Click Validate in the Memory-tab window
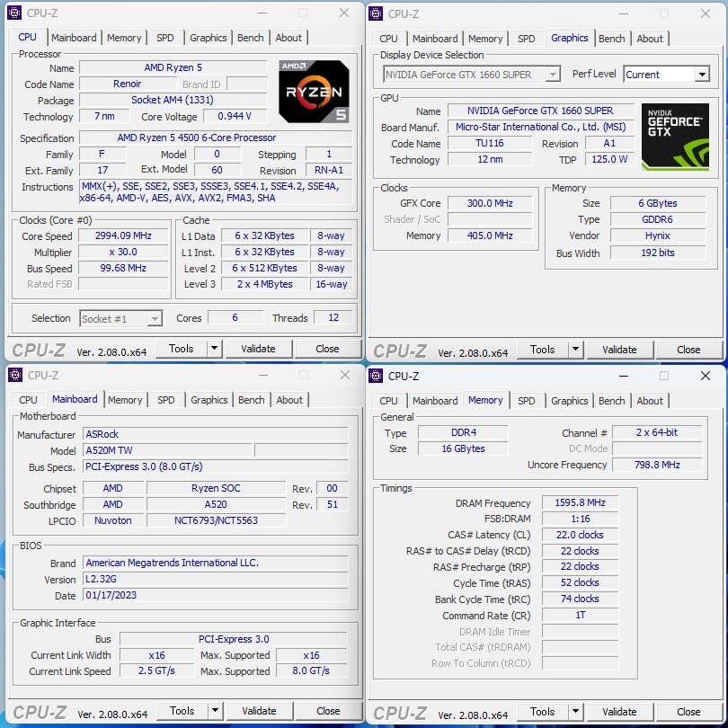Viewport: 728px width, 728px height. [x=620, y=711]
